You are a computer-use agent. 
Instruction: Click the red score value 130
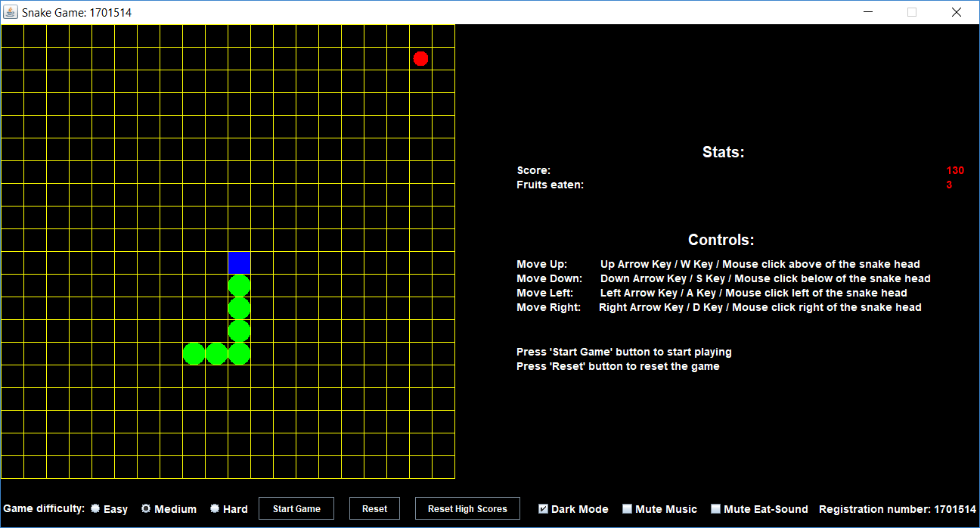[955, 170]
